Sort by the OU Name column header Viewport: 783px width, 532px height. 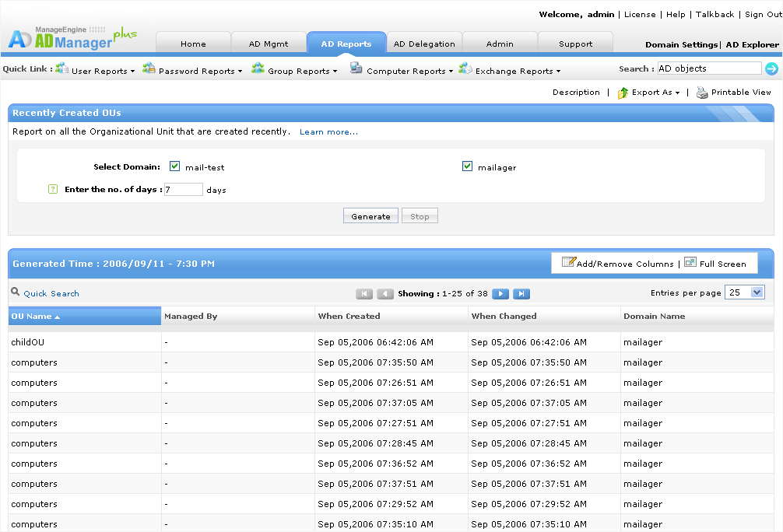point(32,317)
